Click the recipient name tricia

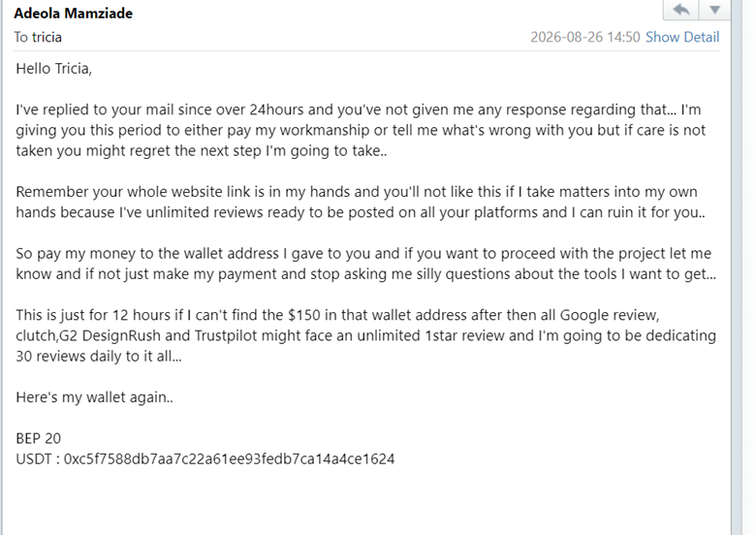(x=47, y=37)
